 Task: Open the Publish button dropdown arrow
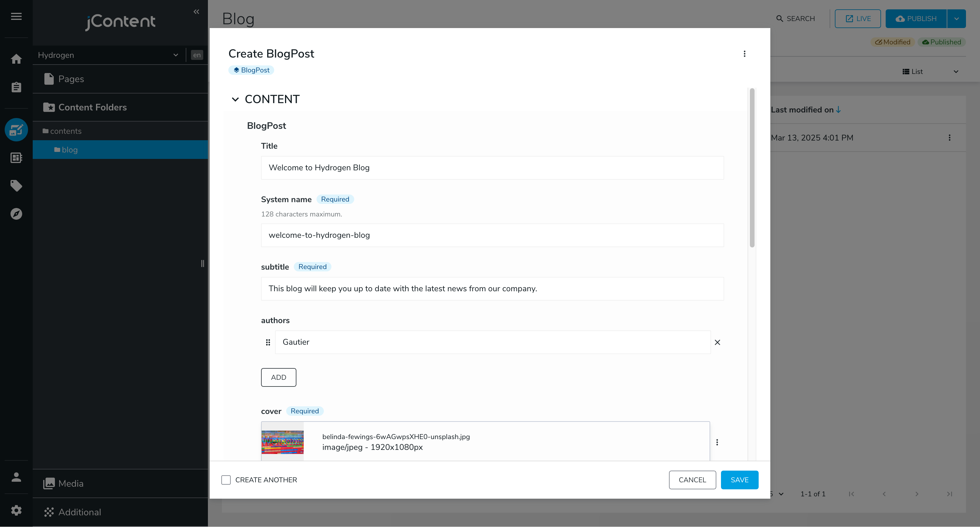coord(956,19)
